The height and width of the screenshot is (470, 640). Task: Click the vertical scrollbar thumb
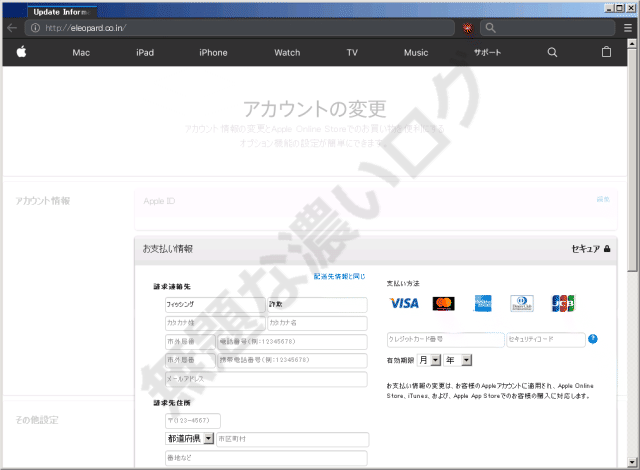pyautogui.click(x=632, y=160)
